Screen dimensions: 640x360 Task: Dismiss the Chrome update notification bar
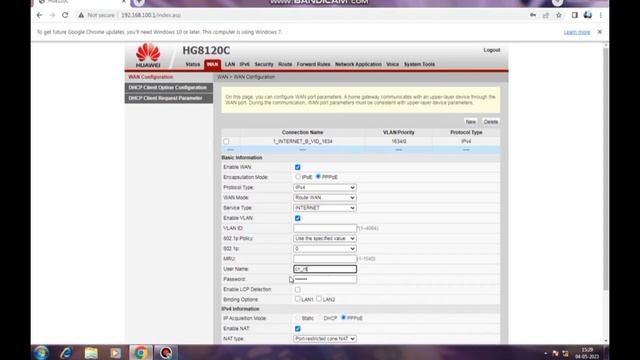click(x=600, y=32)
